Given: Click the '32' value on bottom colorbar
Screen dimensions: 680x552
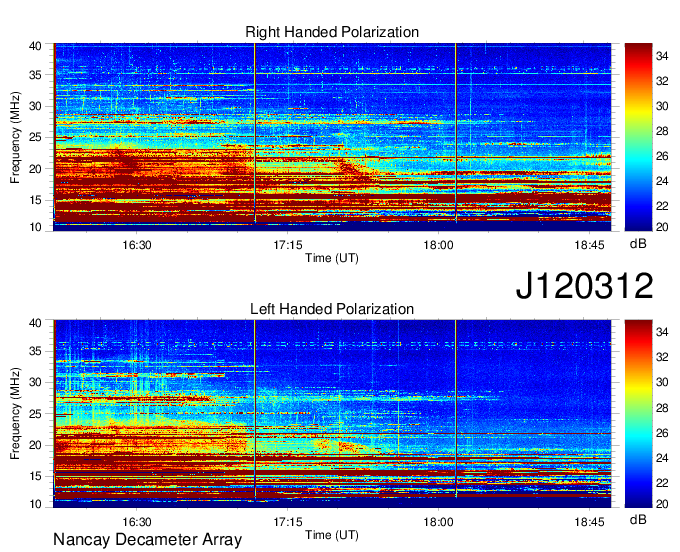Looking at the screenshot, I should click(662, 357).
